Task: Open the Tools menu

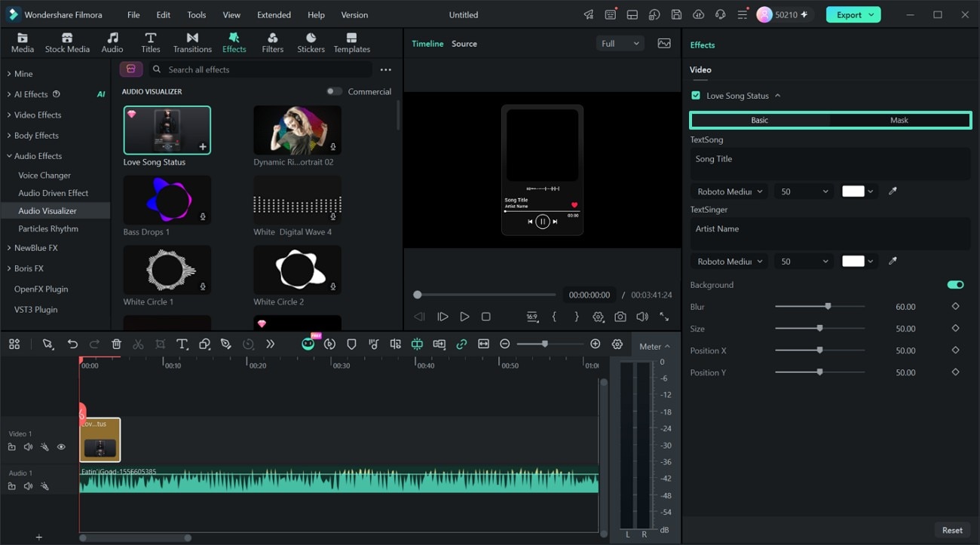Action: tap(197, 15)
